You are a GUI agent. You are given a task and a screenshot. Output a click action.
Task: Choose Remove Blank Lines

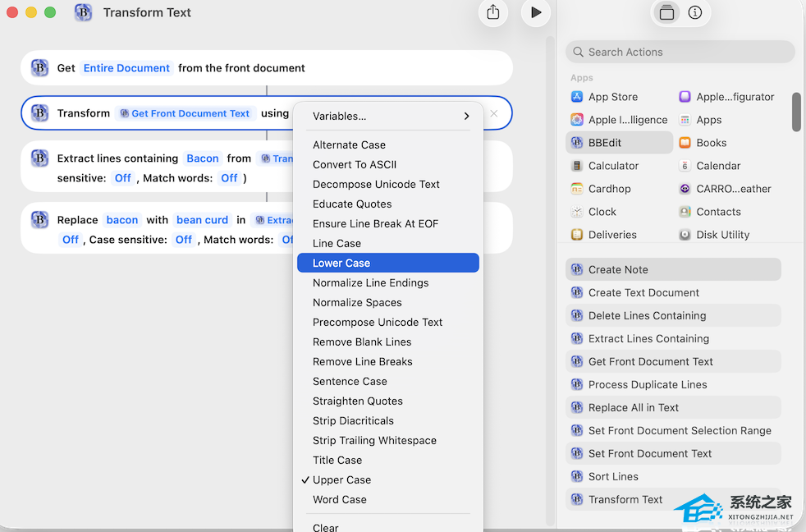[388, 342]
